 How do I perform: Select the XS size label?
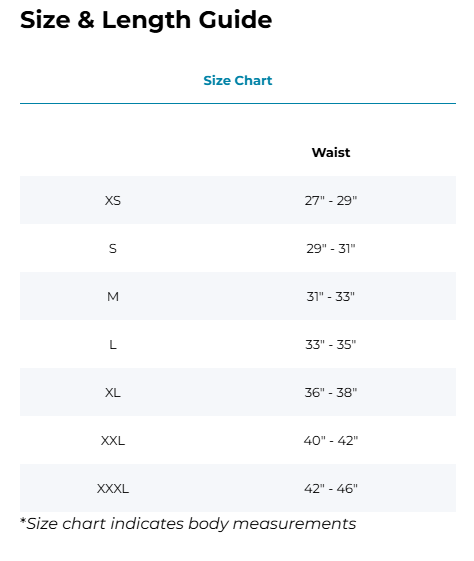(x=113, y=200)
